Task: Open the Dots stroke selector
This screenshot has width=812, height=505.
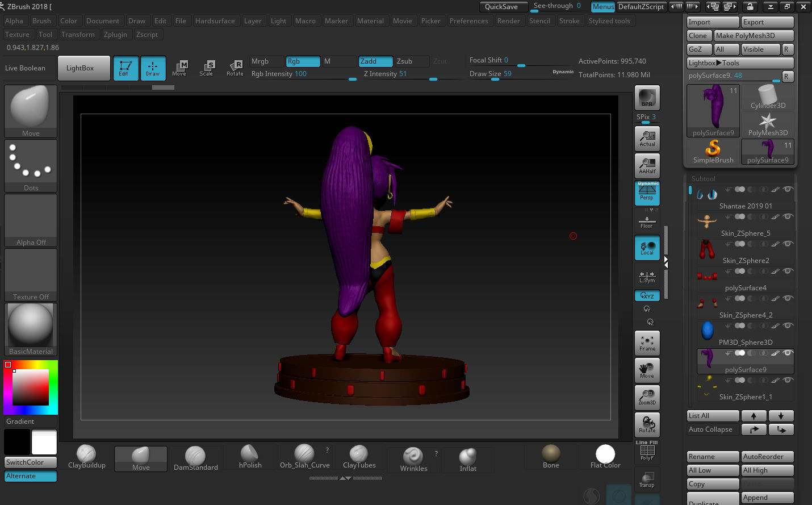Action: pyautogui.click(x=31, y=166)
